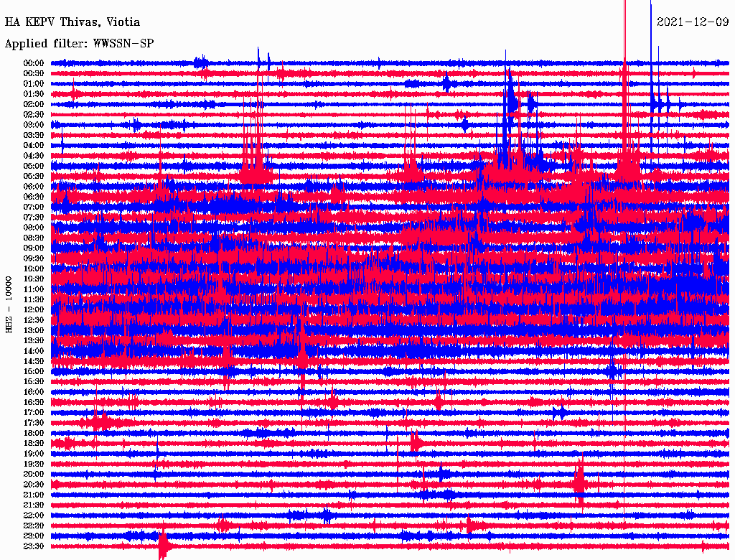
Task: Select the 21:30 time label
Action: tap(34, 505)
